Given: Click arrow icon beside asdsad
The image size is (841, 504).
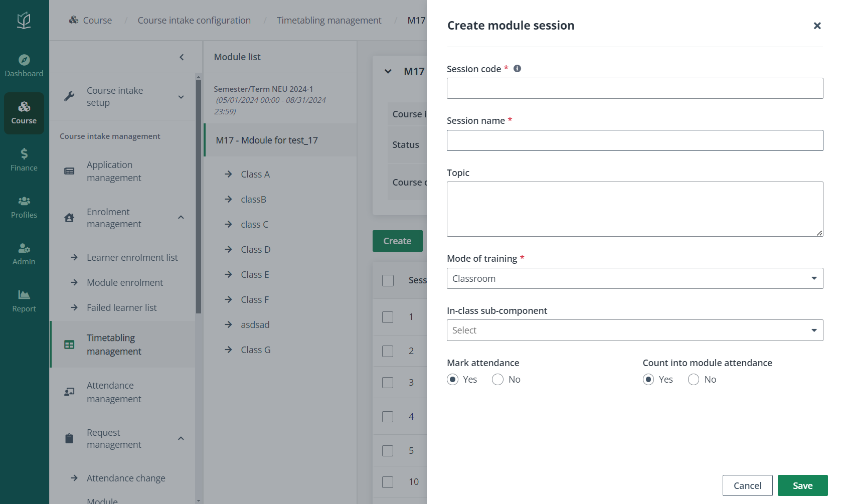Looking at the screenshot, I should click(229, 324).
